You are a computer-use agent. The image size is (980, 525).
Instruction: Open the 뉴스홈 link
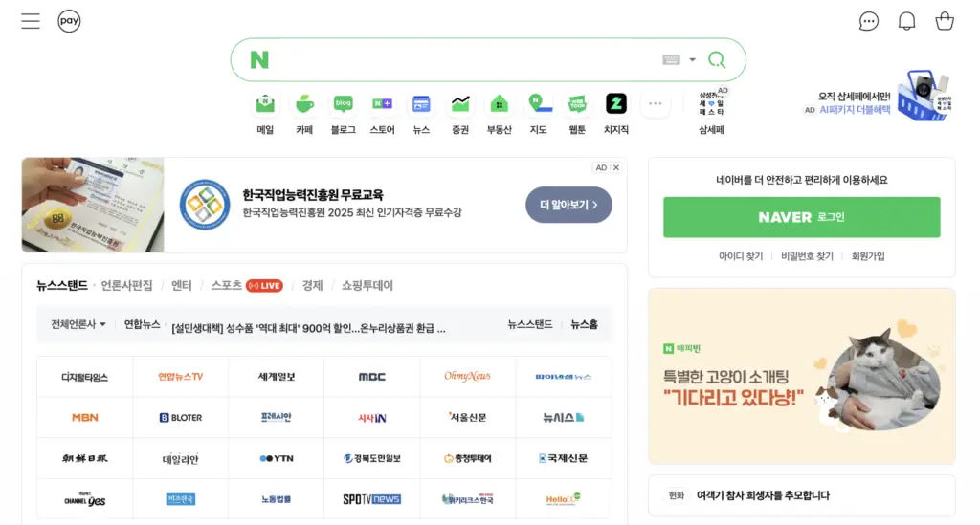click(x=585, y=324)
